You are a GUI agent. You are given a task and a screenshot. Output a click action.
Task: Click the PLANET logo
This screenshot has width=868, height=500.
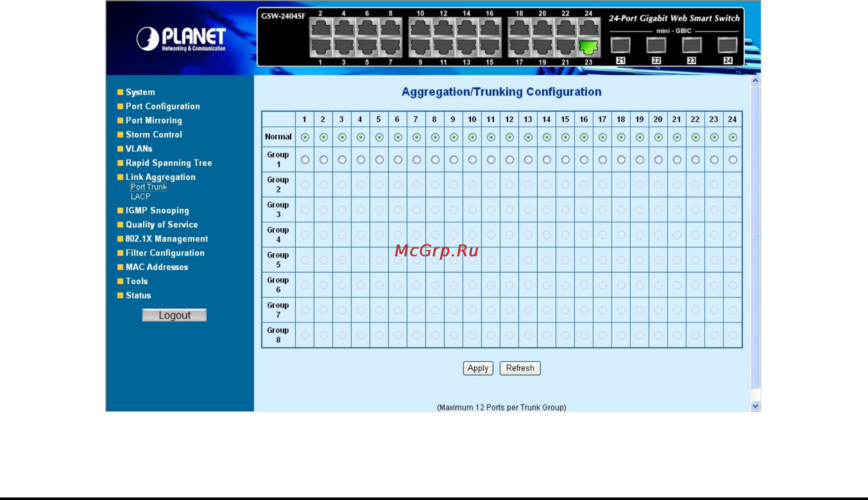point(181,39)
